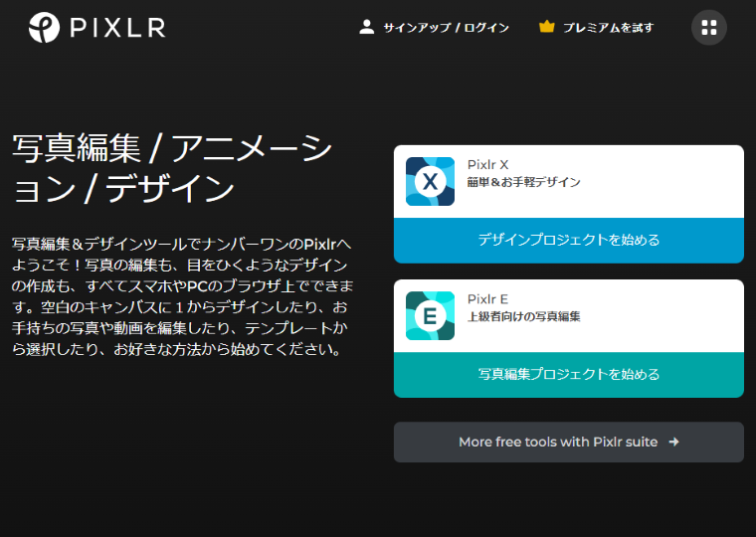The width and height of the screenshot is (756, 537).
Task: Click the premium crown icon
Action: pos(546,27)
